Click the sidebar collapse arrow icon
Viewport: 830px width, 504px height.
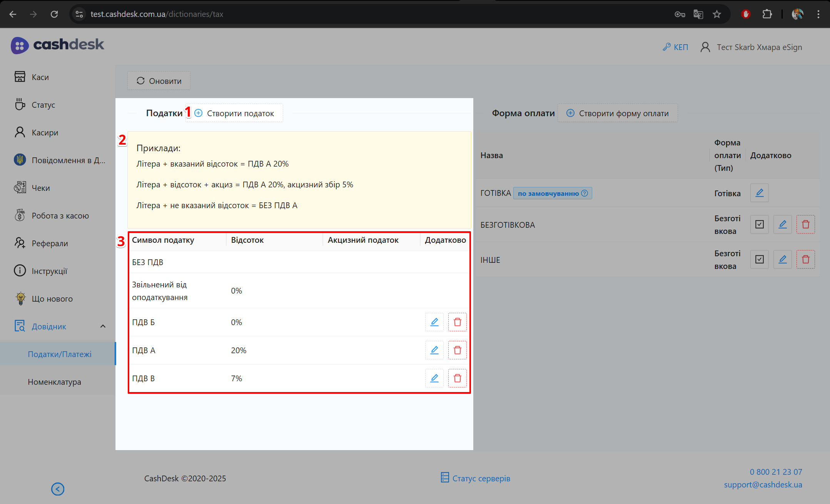pyautogui.click(x=58, y=489)
